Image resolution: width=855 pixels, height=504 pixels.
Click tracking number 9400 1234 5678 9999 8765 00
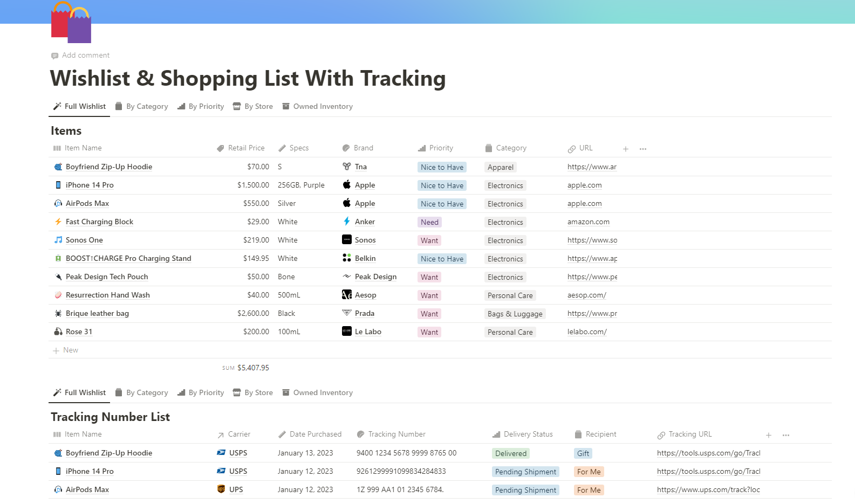407,453
